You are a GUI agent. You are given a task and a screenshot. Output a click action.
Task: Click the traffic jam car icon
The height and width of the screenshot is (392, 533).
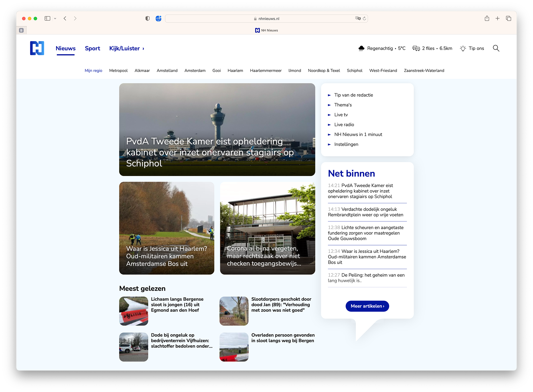click(x=416, y=49)
